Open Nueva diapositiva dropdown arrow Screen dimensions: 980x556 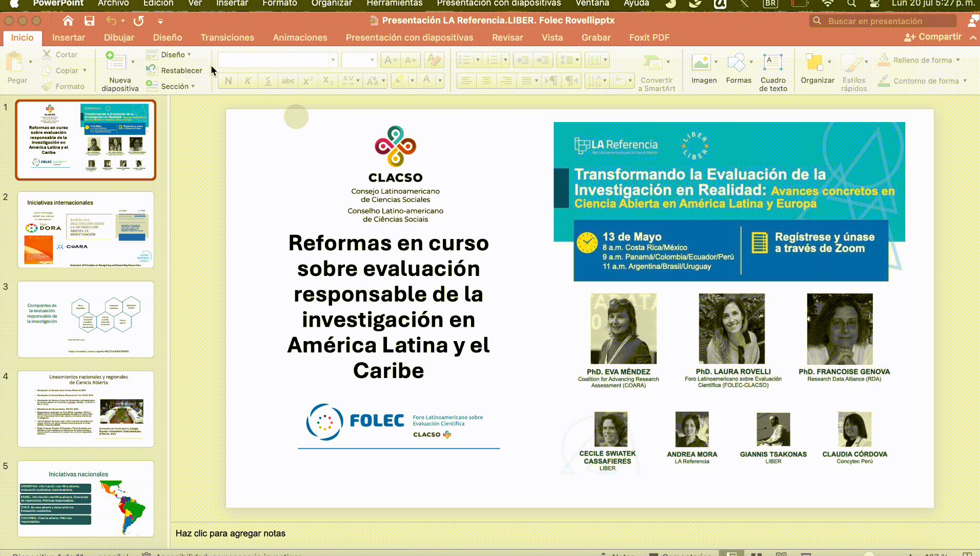click(133, 62)
